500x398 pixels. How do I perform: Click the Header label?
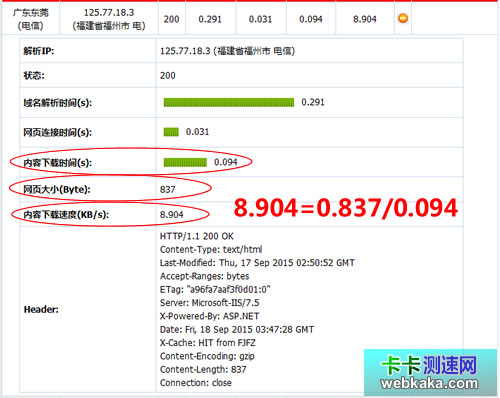tap(41, 309)
